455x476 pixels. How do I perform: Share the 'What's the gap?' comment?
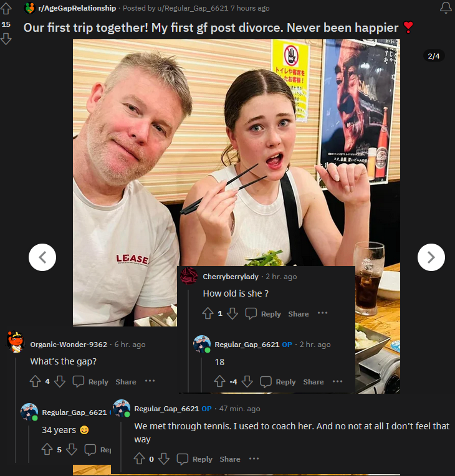pyautogui.click(x=126, y=382)
